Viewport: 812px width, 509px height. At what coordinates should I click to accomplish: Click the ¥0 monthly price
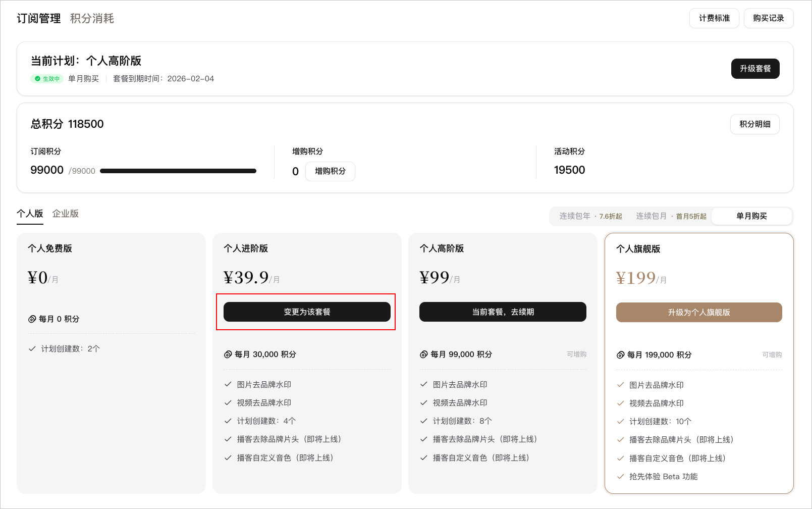coord(43,278)
